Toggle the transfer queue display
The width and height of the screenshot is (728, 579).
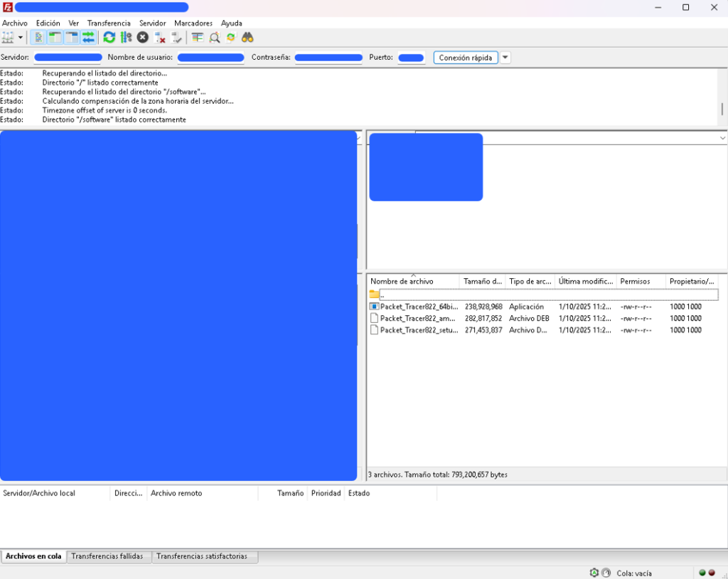[x=88, y=37]
